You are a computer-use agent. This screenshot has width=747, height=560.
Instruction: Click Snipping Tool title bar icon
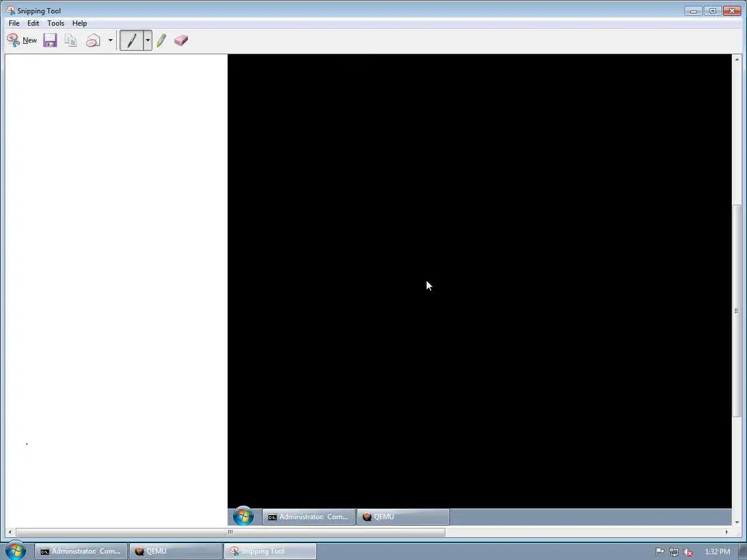(x=11, y=10)
